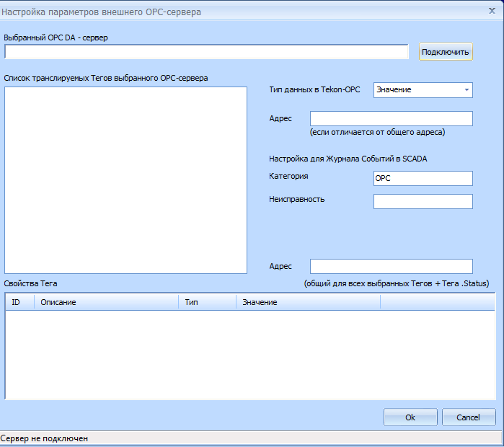Click the Тип column header

207,302
